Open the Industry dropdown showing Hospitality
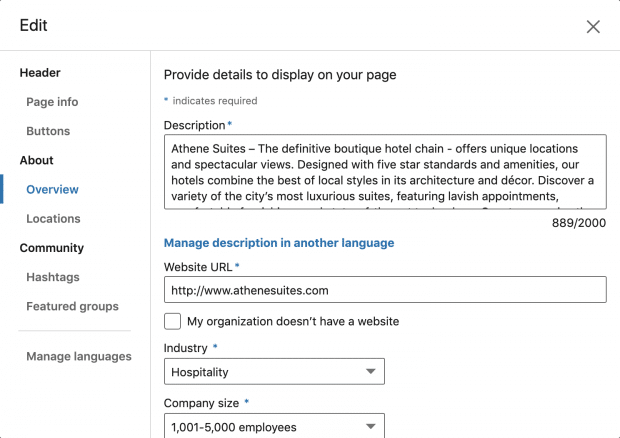The image size is (620, 438). click(x=273, y=372)
